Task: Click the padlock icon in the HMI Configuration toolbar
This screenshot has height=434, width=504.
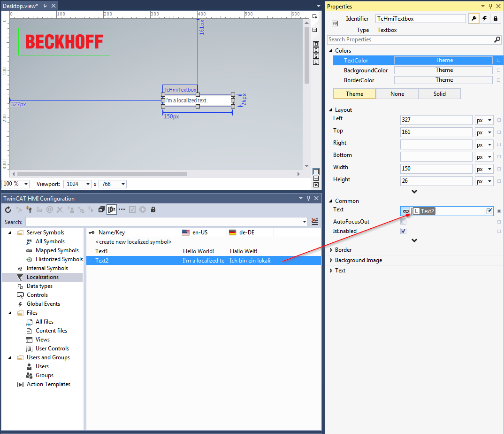Action: [153, 210]
